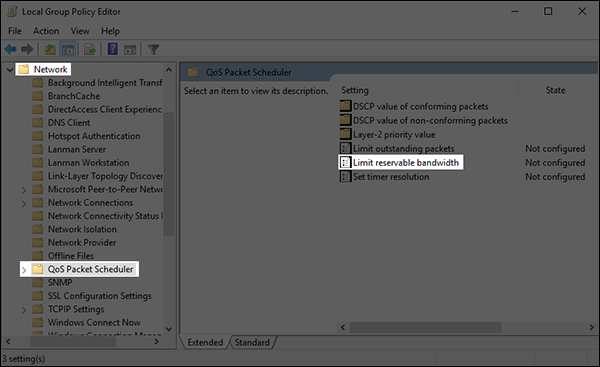
Task: Select SSL Configuration Settings tree item
Action: (x=99, y=296)
